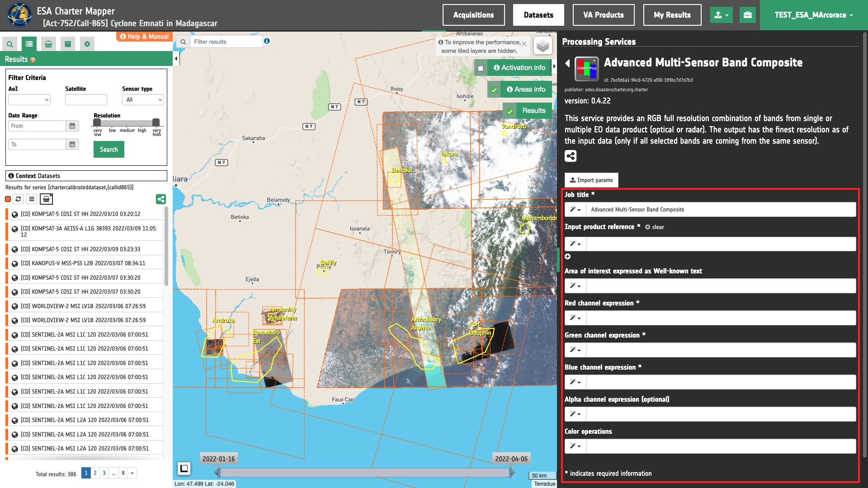Click the Results help question icon
868x488 pixels.
[33, 60]
